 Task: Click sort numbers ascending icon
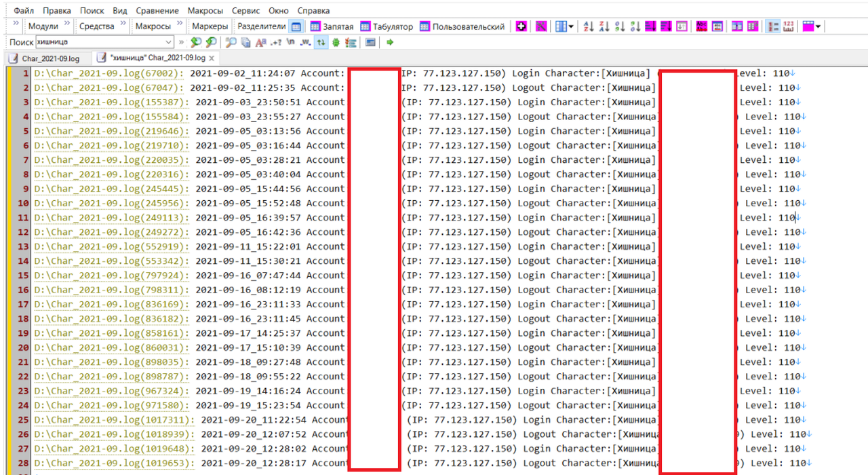619,26
